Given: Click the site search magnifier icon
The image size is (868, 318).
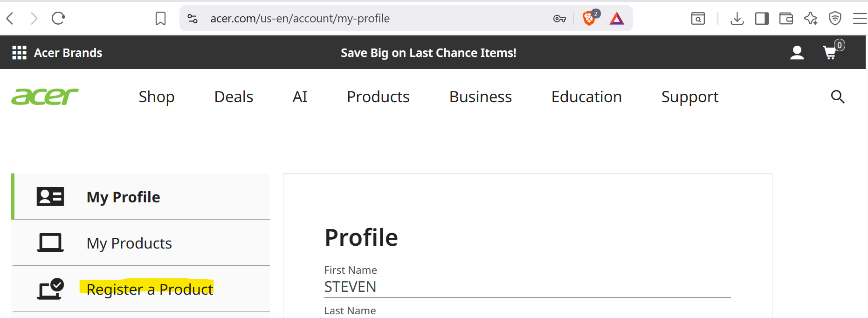Looking at the screenshot, I should click(838, 97).
